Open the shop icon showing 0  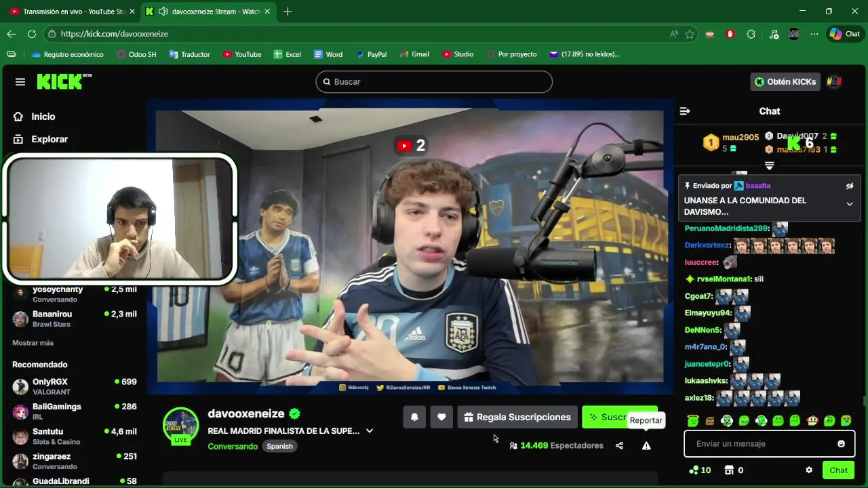(x=734, y=470)
